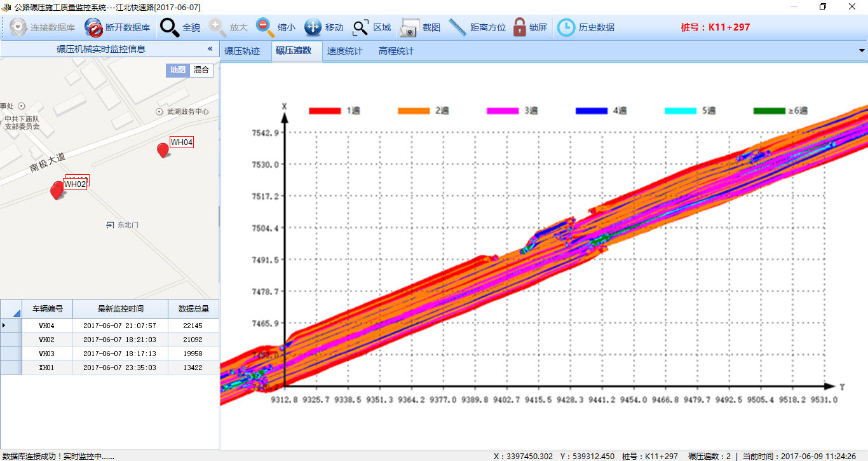Viewport: 868px width, 461px height.
Task: Sort by the 数据总量 column header
Action: point(193,309)
